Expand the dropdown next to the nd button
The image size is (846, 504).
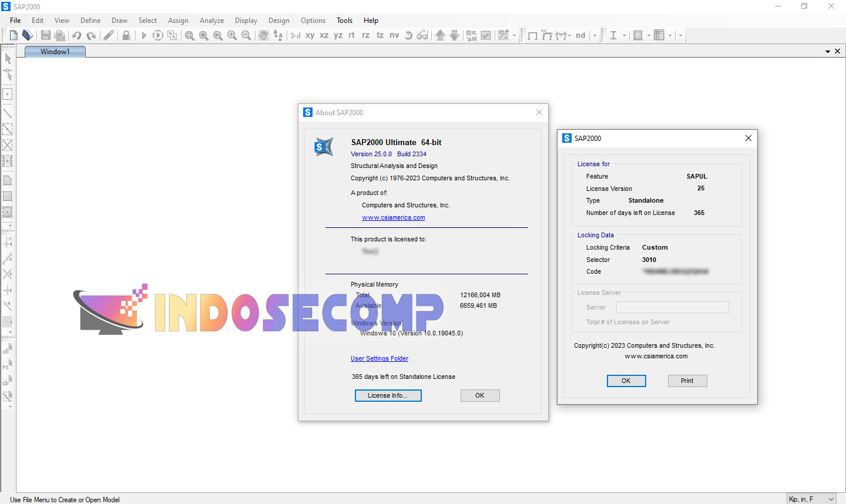595,35
